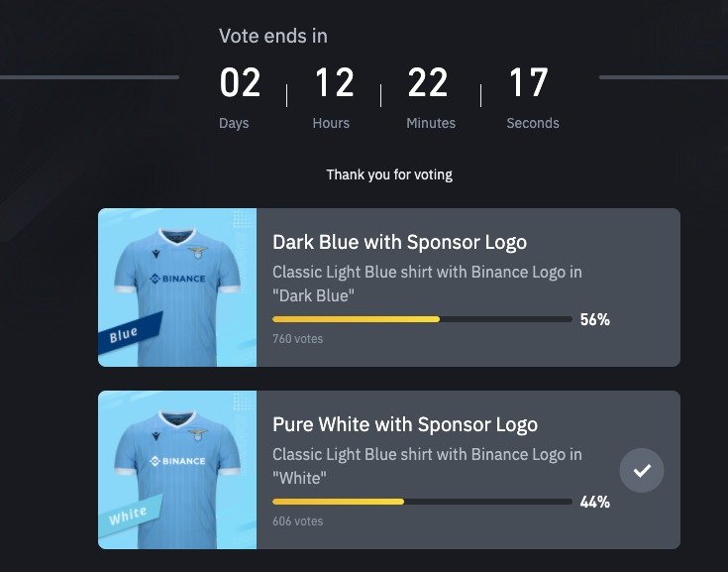Click the Binance logo on the Pure White jersey
Image resolution: width=728 pixels, height=572 pixels.
click(x=178, y=461)
